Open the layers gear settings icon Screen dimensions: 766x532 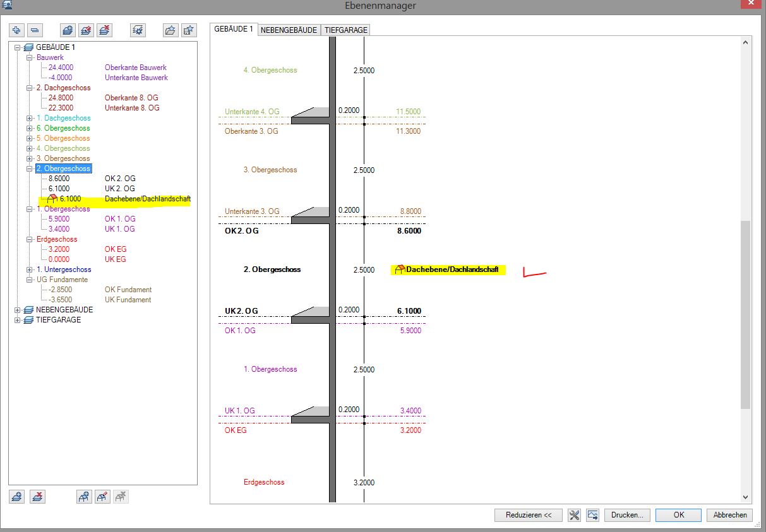pyautogui.click(x=138, y=30)
